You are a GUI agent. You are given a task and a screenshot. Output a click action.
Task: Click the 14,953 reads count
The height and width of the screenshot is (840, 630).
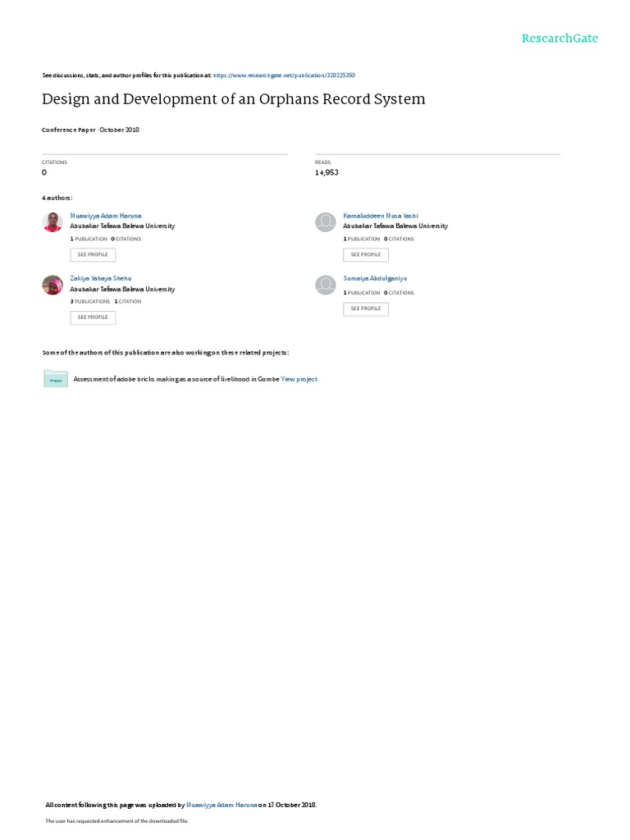(x=326, y=172)
